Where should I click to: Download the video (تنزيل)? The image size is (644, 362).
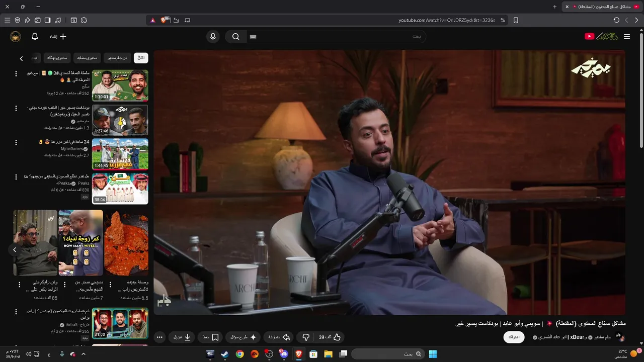pos(182,337)
